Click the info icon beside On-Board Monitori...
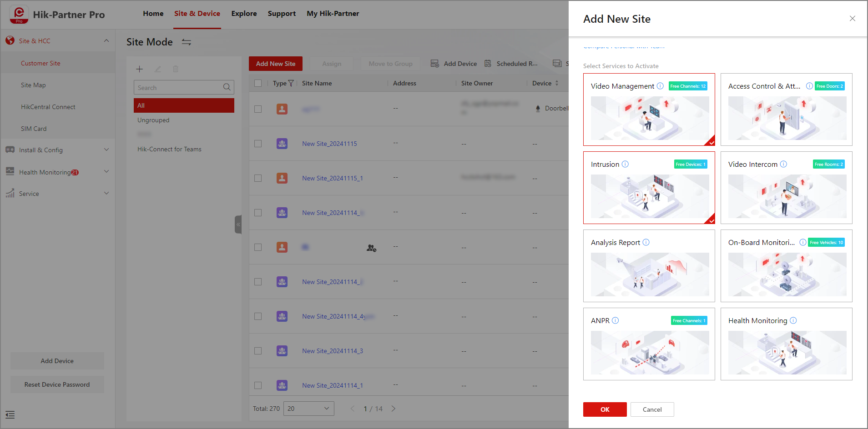868x429 pixels. [x=803, y=242]
